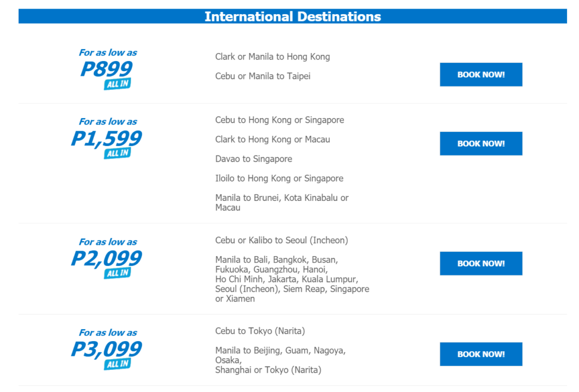Click BOOK NOW for the P3,099 Tokyo fare
The height and width of the screenshot is (392, 579).
481,354
